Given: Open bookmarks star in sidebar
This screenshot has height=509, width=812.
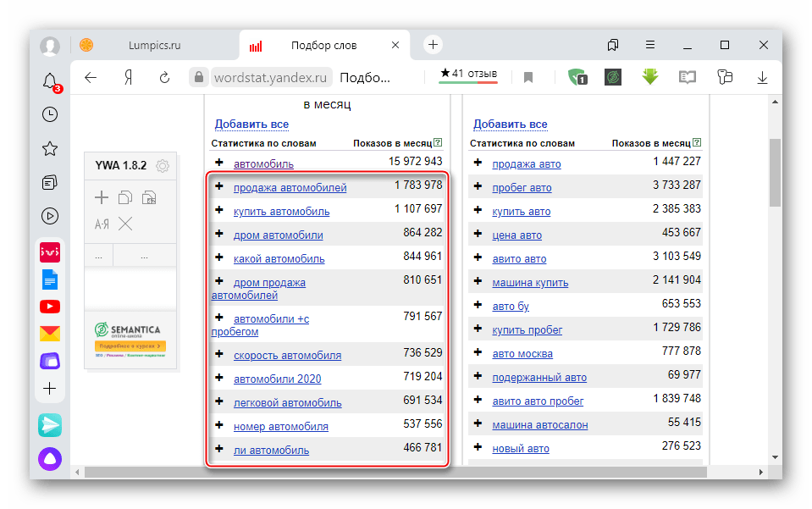Looking at the screenshot, I should click(x=50, y=149).
